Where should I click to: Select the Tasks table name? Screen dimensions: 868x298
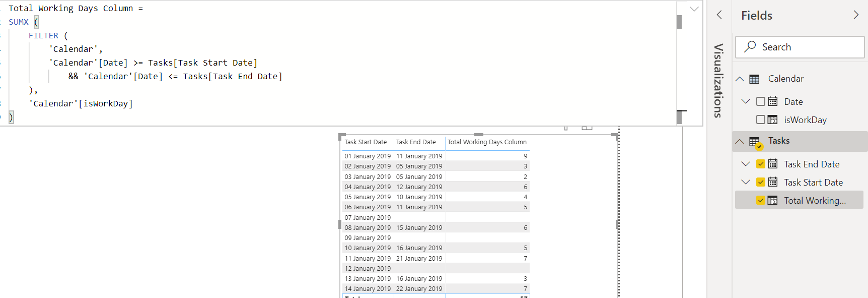[x=779, y=141]
